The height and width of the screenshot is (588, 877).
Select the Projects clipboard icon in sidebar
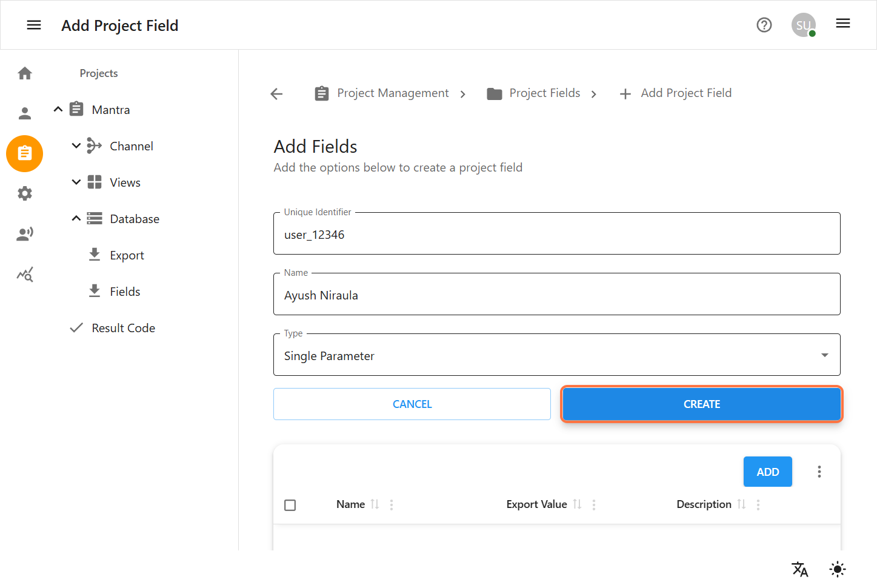click(24, 153)
